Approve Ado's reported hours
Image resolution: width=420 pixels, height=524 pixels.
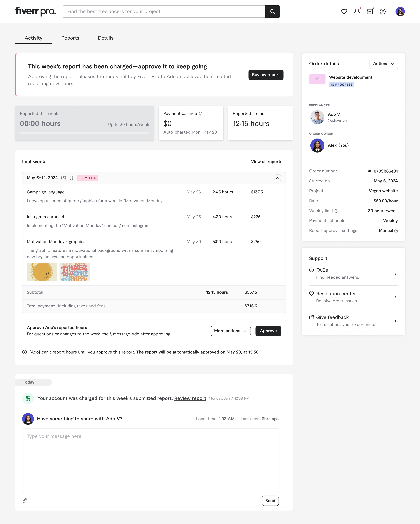point(268,331)
